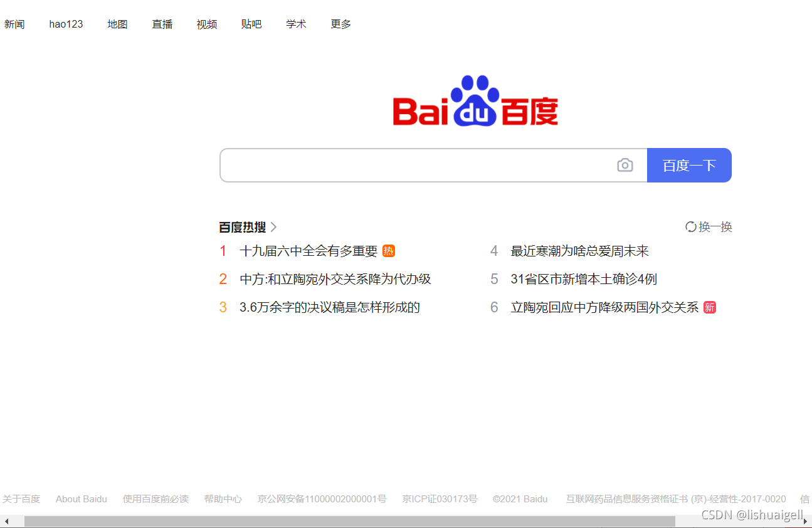Click rank number 3 in hot search

click(x=223, y=307)
